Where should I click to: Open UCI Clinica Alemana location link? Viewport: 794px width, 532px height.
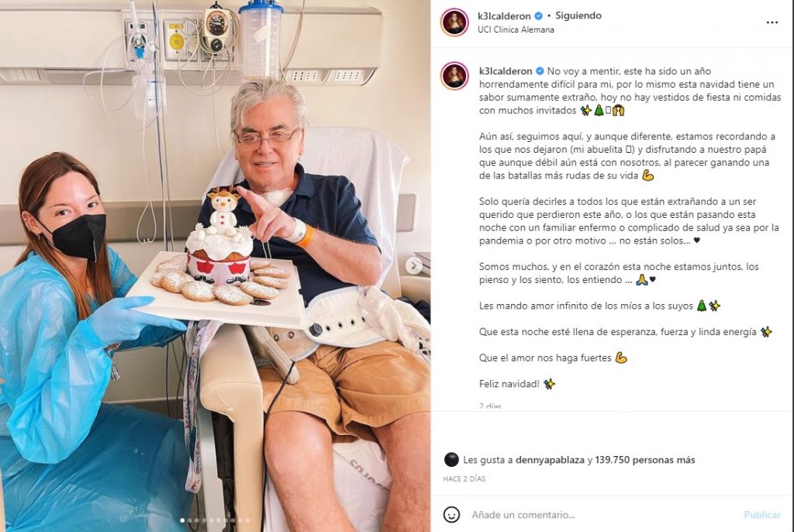pos(516,29)
